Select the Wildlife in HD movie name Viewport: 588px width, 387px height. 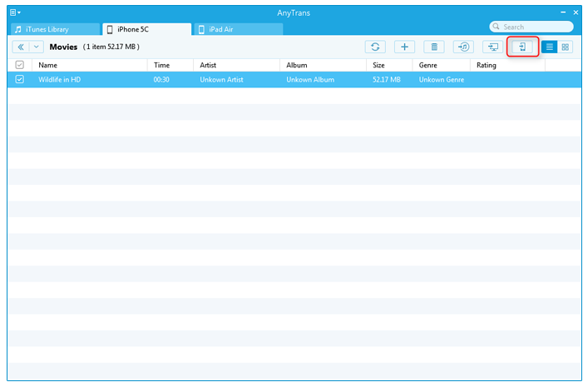click(59, 80)
